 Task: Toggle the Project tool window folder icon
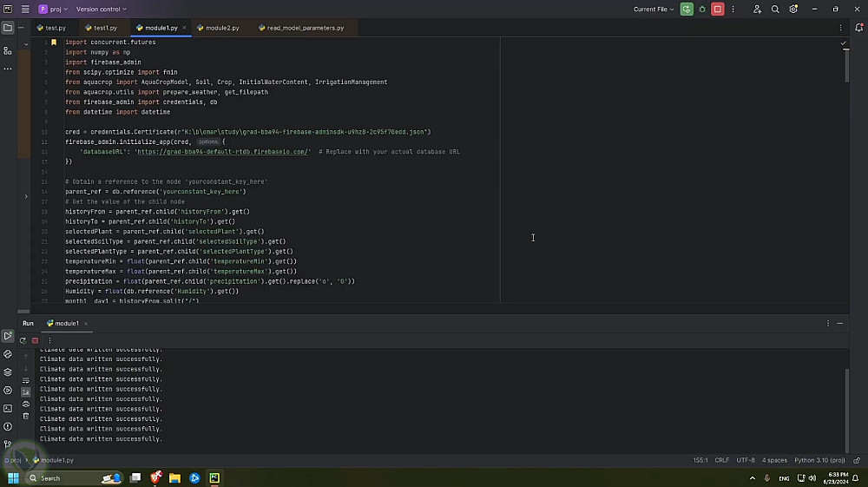coord(8,28)
